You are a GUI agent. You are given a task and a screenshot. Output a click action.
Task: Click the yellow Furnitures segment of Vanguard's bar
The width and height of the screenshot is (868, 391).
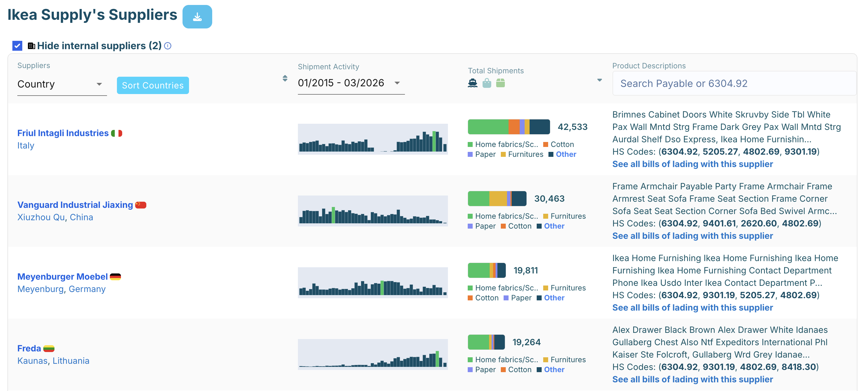click(498, 199)
